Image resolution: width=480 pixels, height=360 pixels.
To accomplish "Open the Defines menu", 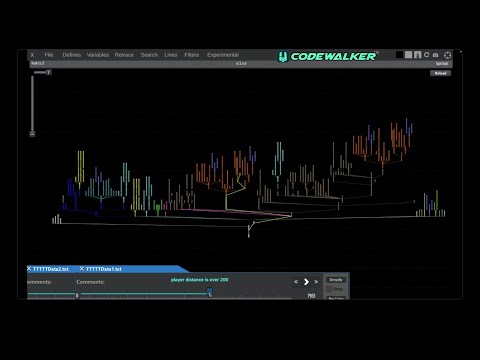I will tap(72, 55).
